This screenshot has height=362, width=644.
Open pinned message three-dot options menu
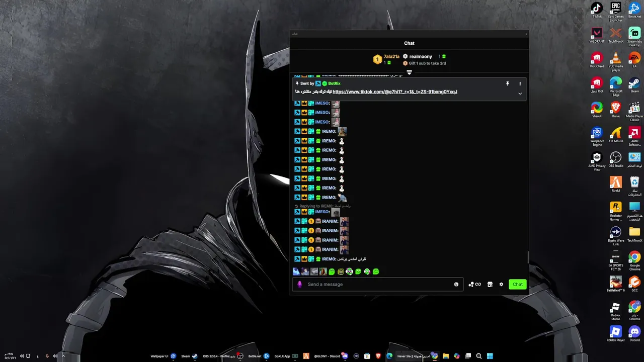[520, 83]
